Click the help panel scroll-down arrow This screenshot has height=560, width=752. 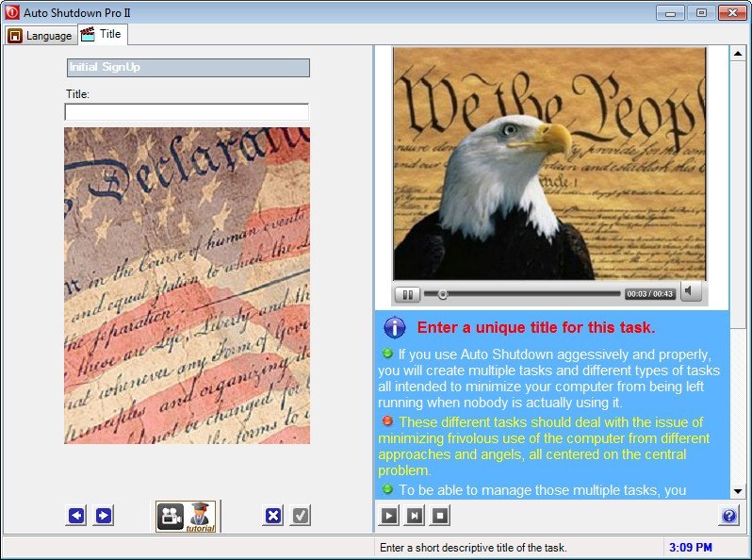tap(738, 491)
